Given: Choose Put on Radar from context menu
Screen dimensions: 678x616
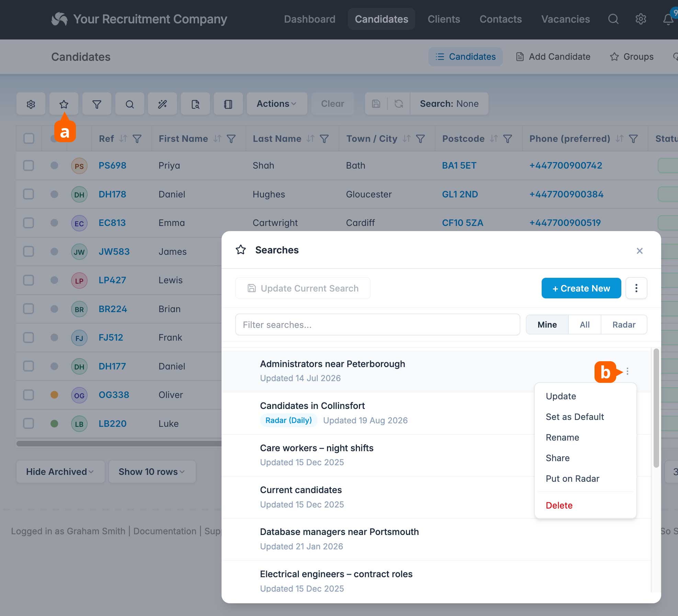Looking at the screenshot, I should (x=572, y=479).
